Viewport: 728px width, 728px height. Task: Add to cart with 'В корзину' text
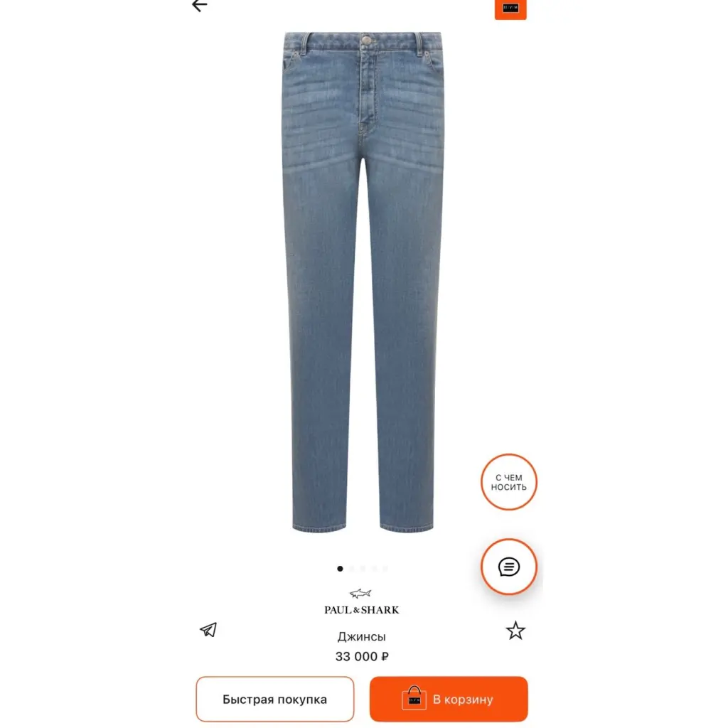point(463,700)
